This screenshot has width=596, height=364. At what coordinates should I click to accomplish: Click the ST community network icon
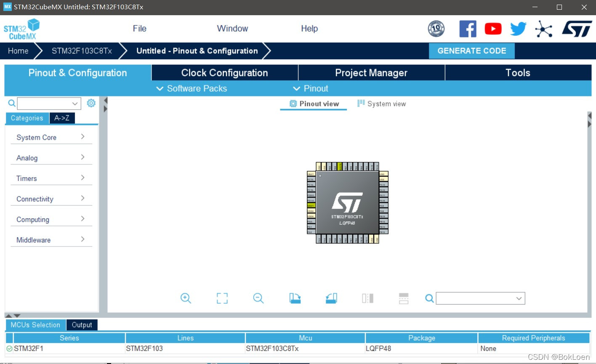pos(543,29)
